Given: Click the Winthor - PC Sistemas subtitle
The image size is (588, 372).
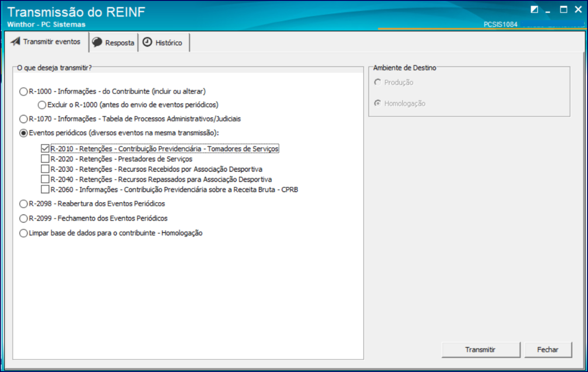Looking at the screenshot, I should click(46, 25).
